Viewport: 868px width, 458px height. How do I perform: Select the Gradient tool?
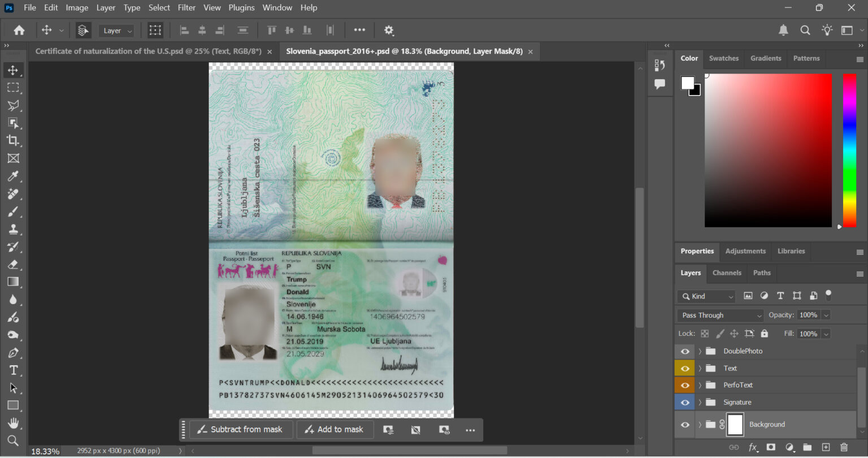pos(13,282)
